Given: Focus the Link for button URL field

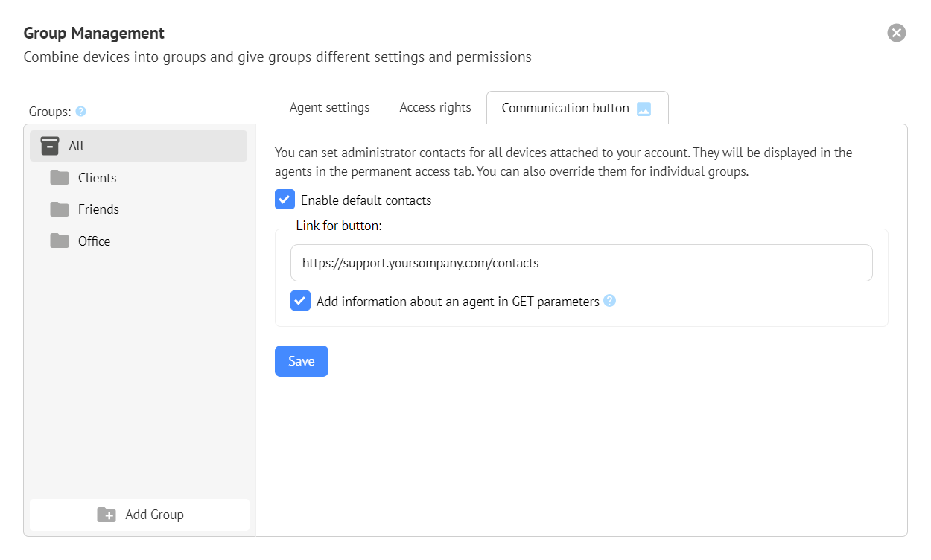Looking at the screenshot, I should pyautogui.click(x=581, y=263).
